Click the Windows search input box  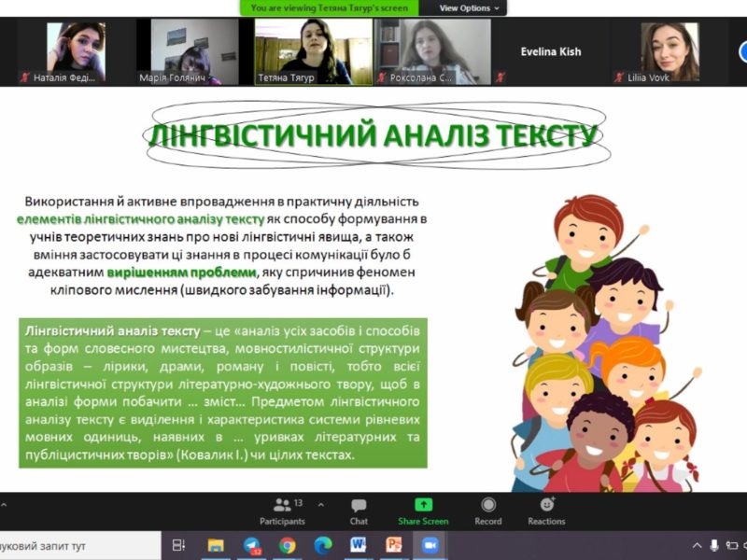(x=75, y=545)
